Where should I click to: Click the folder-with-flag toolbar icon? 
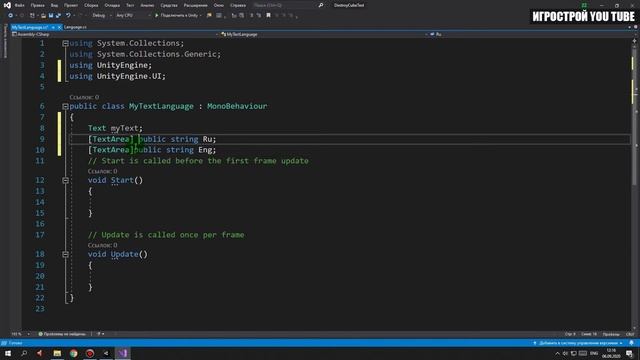point(209,16)
